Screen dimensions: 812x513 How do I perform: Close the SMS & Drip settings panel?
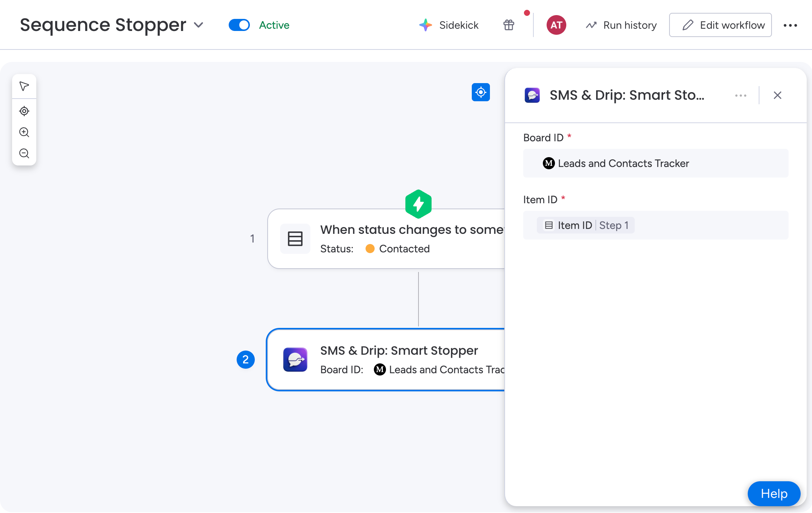[x=777, y=95]
